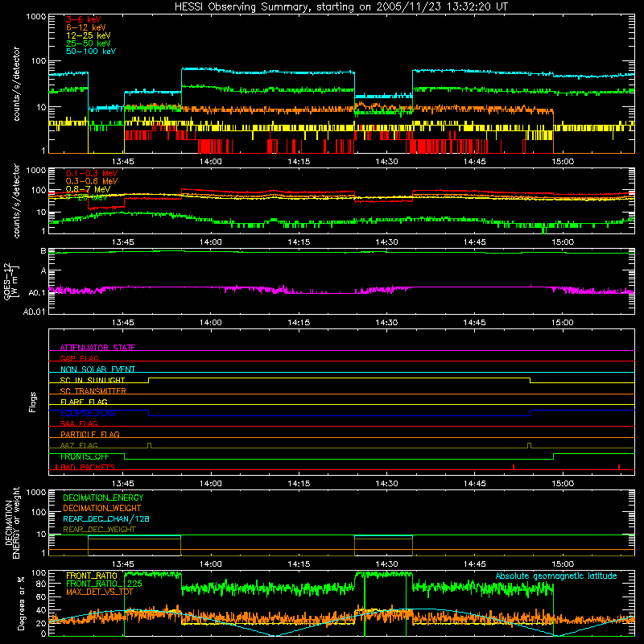Click the 14:15 tick label under Flags panel
This screenshot has width=644, height=644.
(299, 484)
